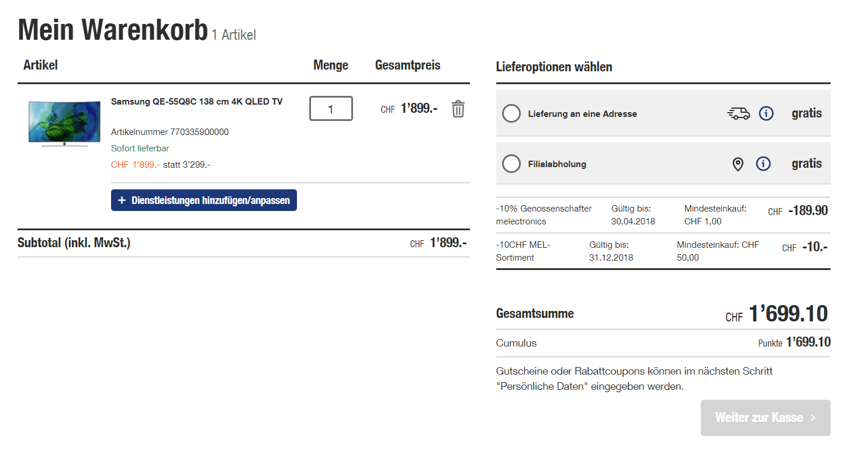Click the store location pin icon
The height and width of the screenshot is (457, 868).
(x=738, y=164)
